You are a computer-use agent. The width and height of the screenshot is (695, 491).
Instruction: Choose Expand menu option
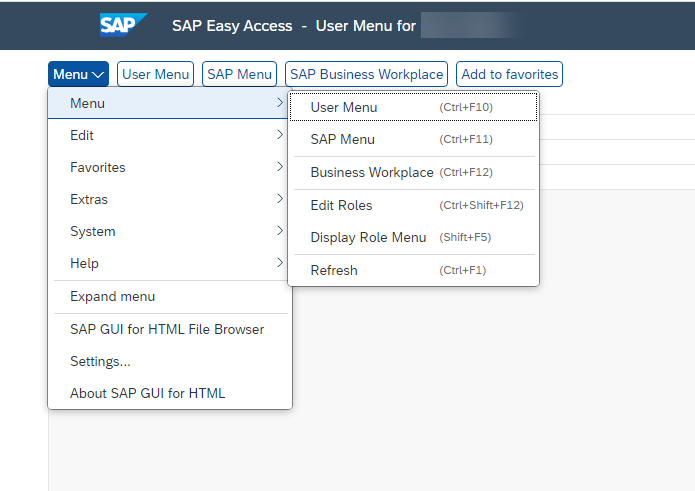[x=168, y=296]
